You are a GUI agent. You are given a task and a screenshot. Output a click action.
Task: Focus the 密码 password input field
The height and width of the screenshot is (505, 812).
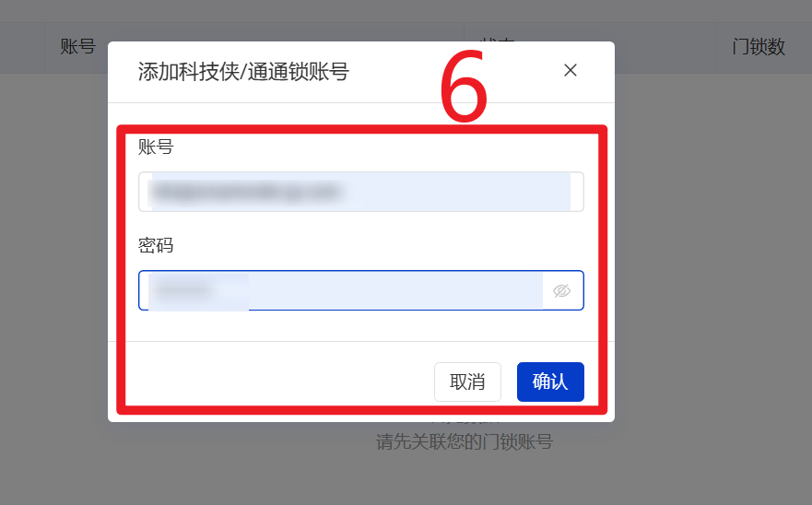pos(361,290)
